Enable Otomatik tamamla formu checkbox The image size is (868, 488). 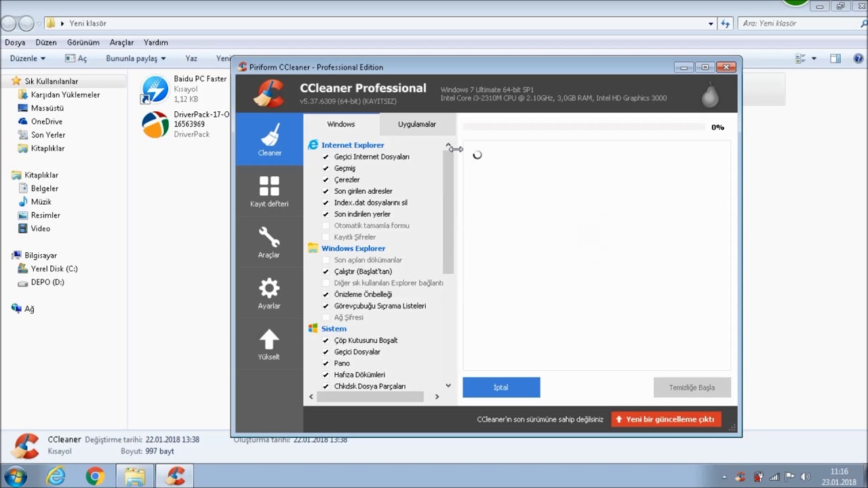click(325, 226)
